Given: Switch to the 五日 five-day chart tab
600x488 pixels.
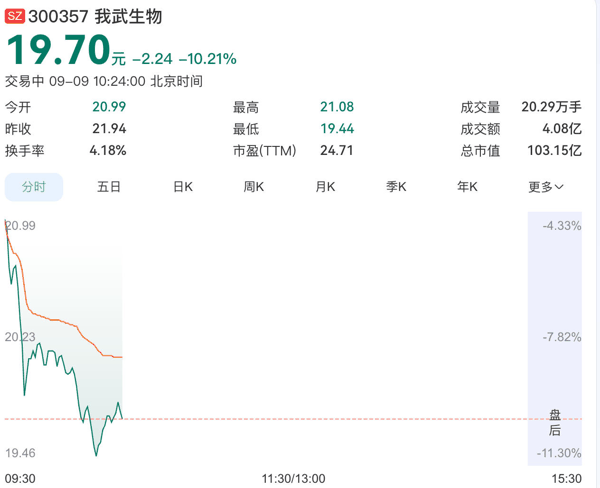Looking at the screenshot, I should pos(109,187).
